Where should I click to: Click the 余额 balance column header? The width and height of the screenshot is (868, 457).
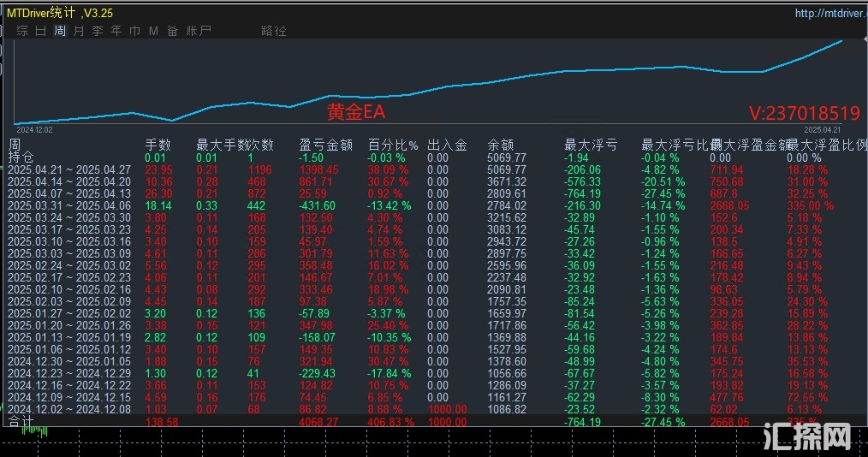pos(500,145)
